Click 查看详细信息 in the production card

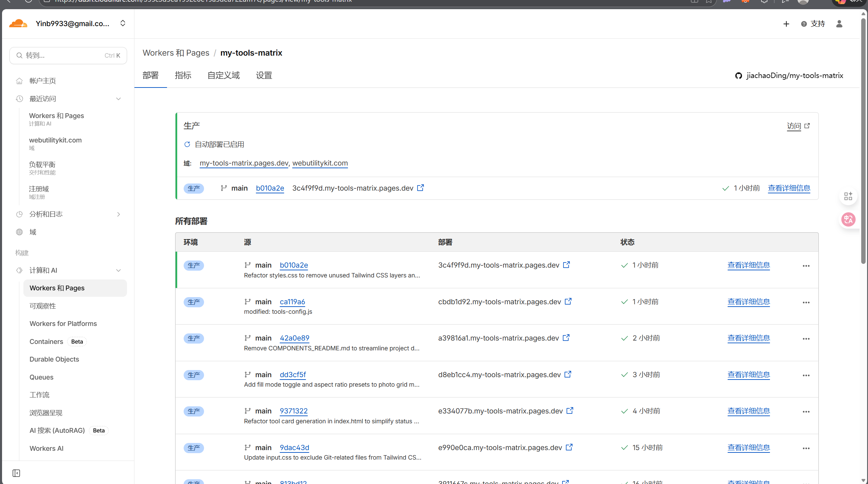click(789, 188)
